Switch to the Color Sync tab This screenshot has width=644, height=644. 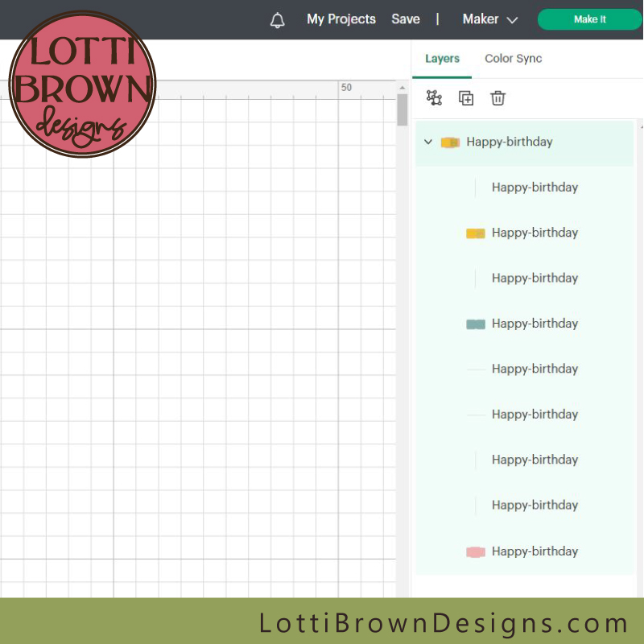pos(513,59)
